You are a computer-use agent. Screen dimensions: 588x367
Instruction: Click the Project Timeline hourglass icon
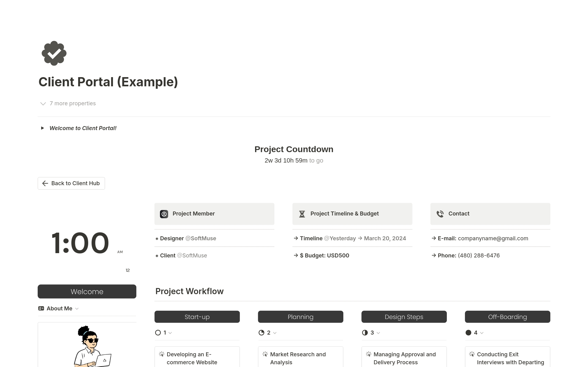coord(302,214)
